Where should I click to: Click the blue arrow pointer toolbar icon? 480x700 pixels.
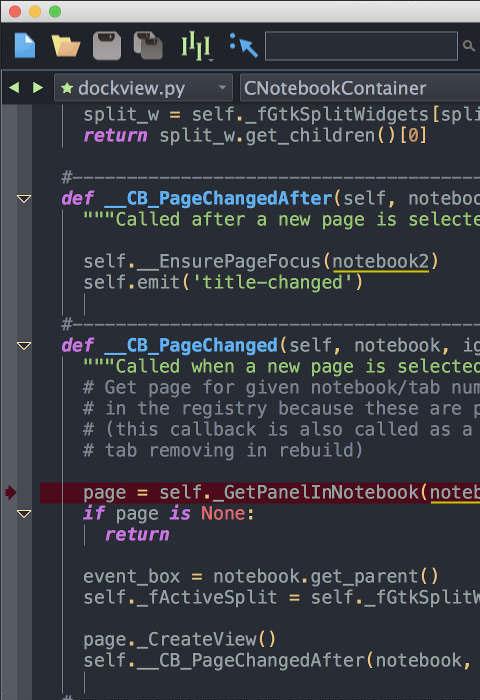[244, 45]
